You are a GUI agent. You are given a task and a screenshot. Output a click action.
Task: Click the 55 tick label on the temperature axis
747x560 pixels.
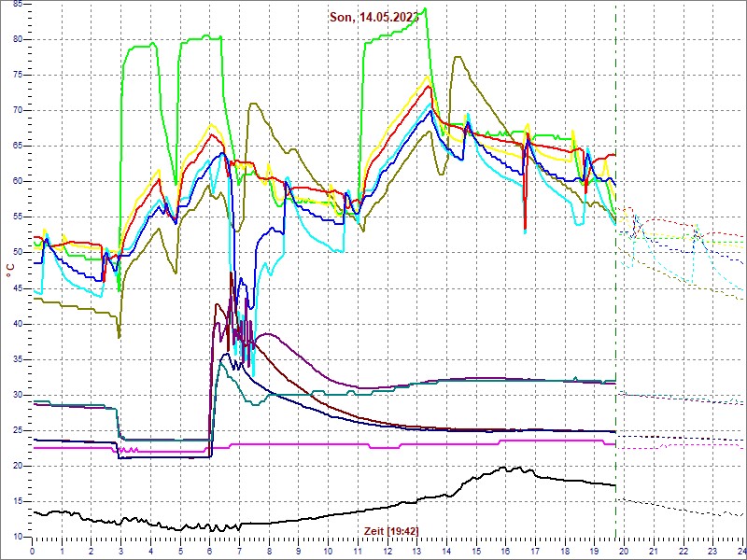point(18,217)
